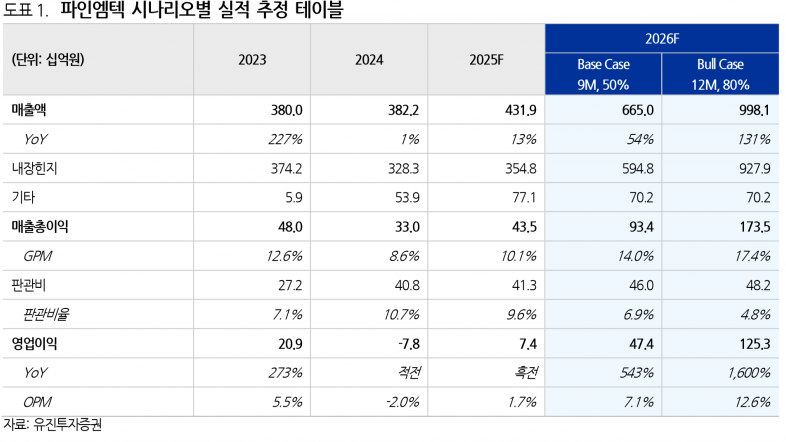Select the 매출액 value '382.2'
This screenshot has width=786, height=442.
click(x=404, y=110)
